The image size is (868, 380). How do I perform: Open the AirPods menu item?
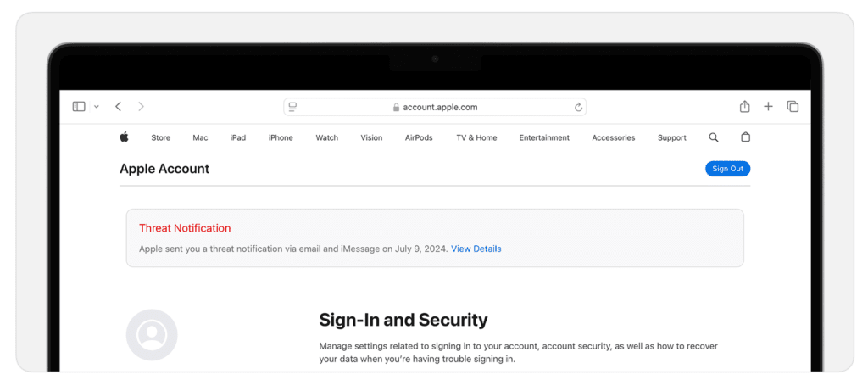tap(419, 138)
